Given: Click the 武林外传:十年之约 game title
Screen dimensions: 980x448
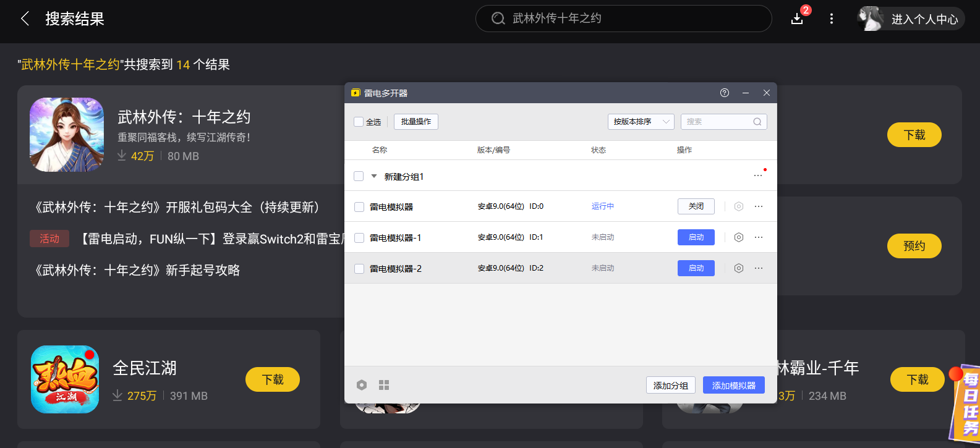Looking at the screenshot, I should point(184,117).
